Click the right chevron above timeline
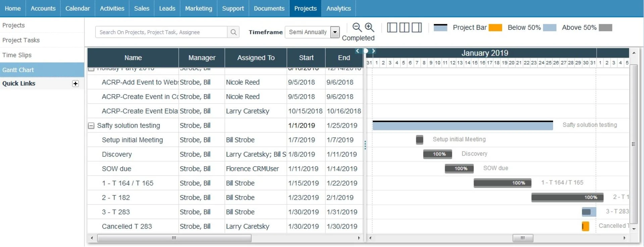The height and width of the screenshot is (247, 644). 373,51
